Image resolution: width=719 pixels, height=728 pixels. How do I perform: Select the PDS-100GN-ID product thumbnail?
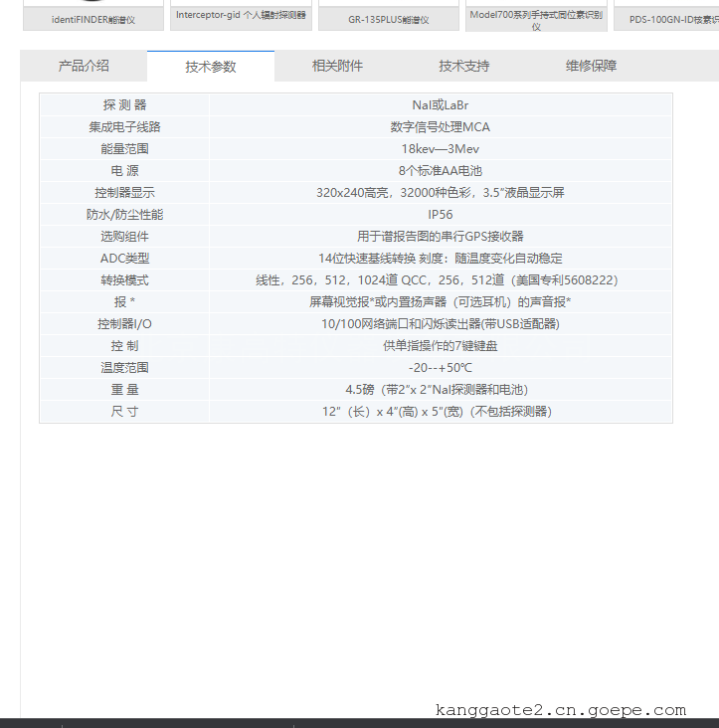[667, 18]
